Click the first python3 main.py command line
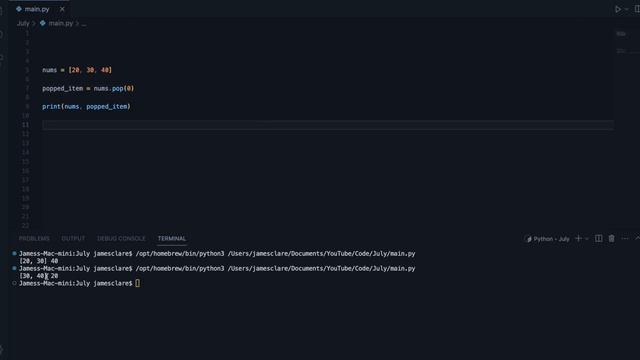Viewport: 640px width, 360px height. pos(217,253)
